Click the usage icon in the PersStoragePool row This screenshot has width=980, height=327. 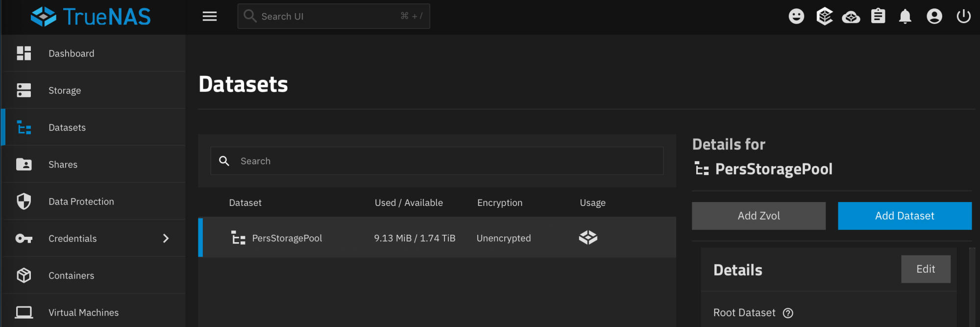[x=588, y=238]
